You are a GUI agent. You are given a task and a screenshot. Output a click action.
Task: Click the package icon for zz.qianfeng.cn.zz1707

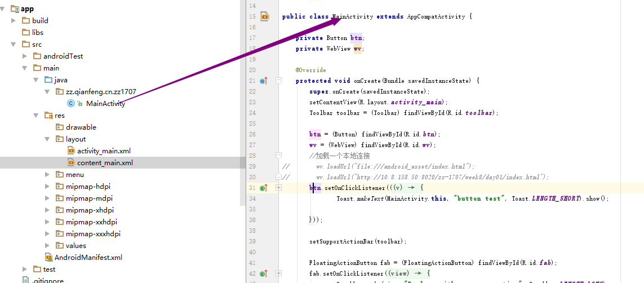tap(60, 92)
